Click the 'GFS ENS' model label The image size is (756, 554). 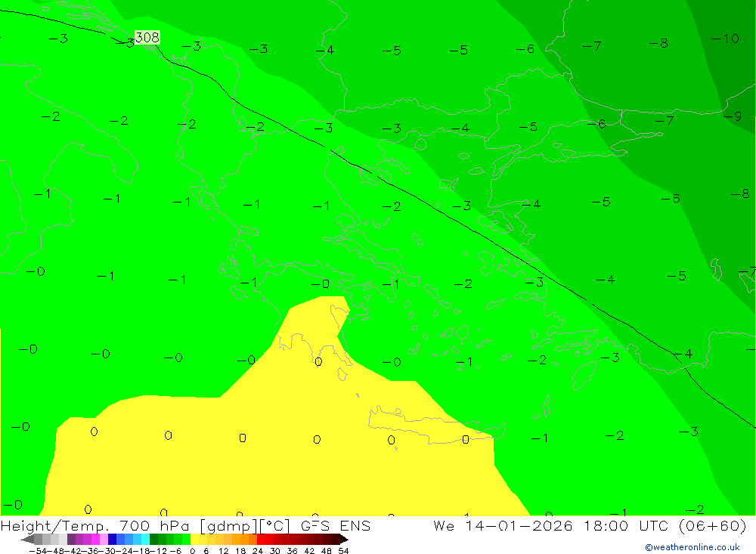336,525
